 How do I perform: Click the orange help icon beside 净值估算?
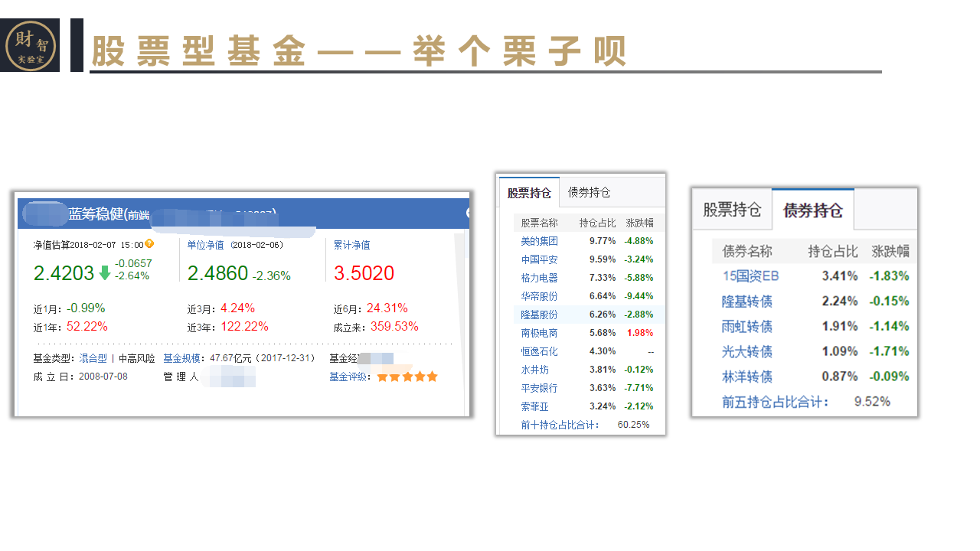tap(149, 244)
